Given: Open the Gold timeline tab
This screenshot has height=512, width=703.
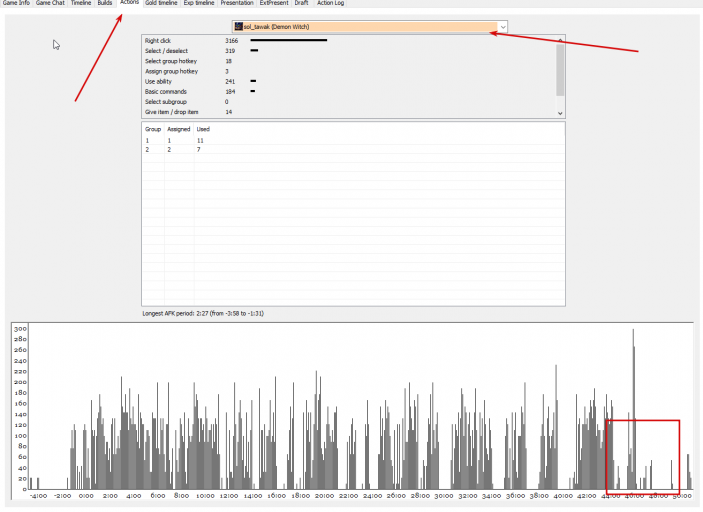Looking at the screenshot, I should click(161, 3).
